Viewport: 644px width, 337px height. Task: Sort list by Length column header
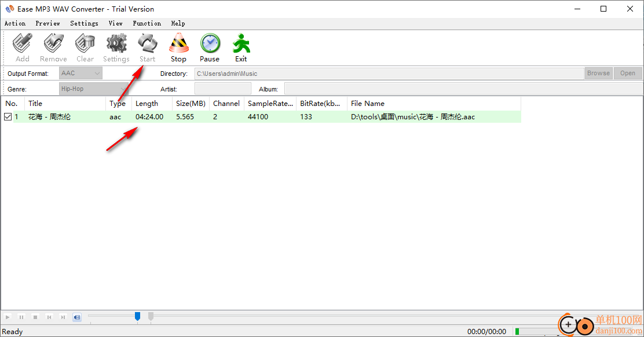click(152, 104)
